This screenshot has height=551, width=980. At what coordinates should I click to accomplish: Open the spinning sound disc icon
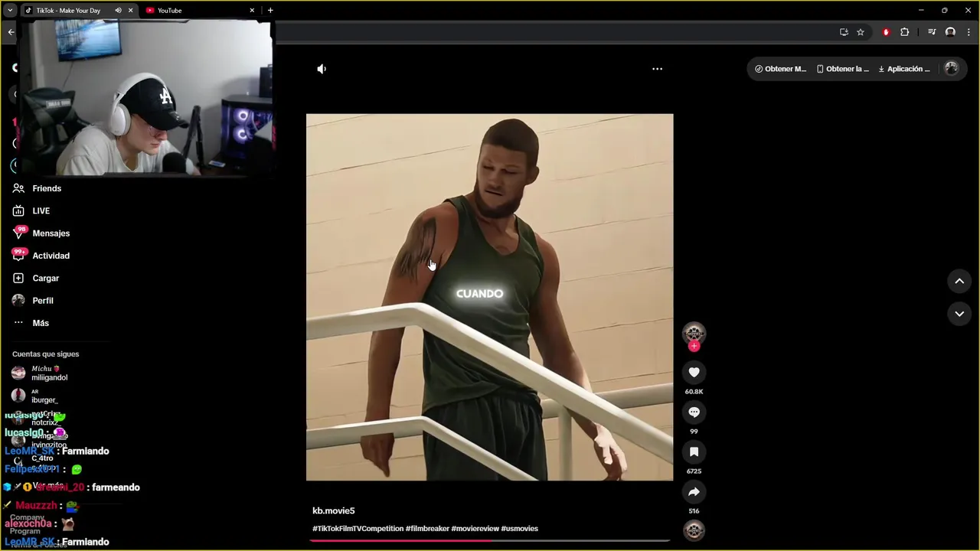tap(694, 530)
